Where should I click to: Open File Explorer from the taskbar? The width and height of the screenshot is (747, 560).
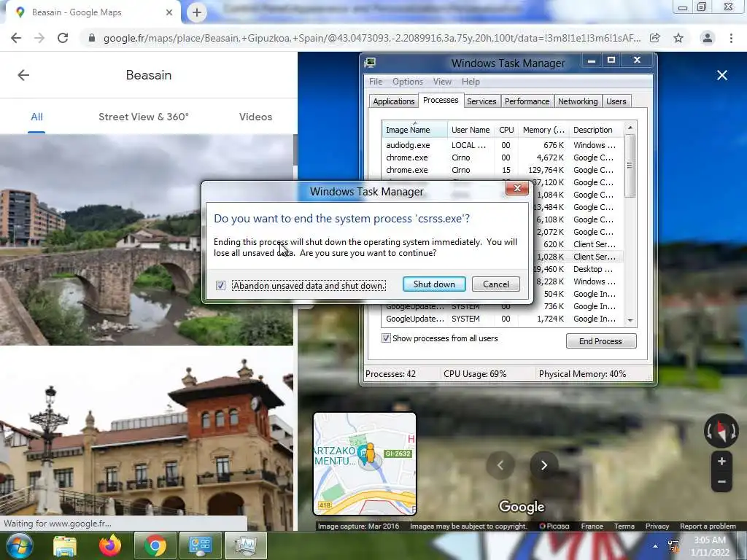click(x=65, y=546)
